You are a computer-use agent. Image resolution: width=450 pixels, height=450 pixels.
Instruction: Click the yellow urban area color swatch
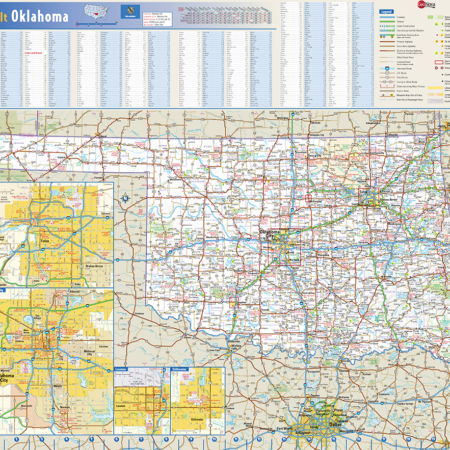[x=435, y=88]
